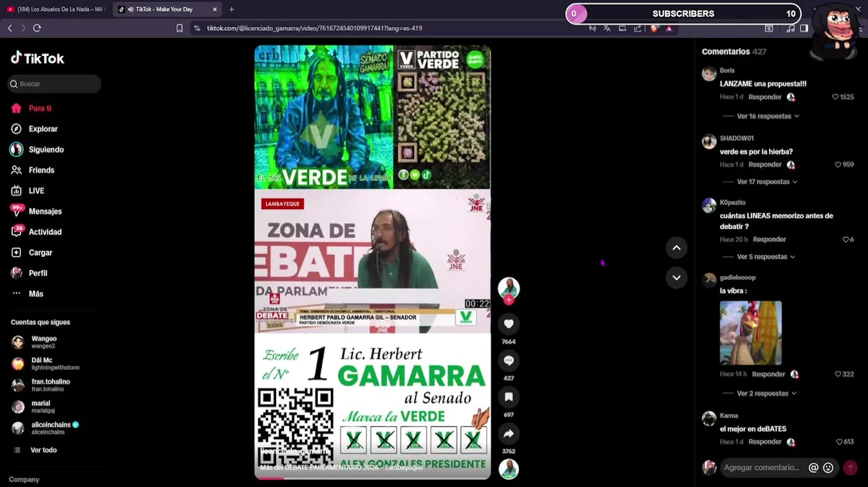This screenshot has width=868, height=487.
Task: Like the video with heart icon
Action: (x=509, y=324)
